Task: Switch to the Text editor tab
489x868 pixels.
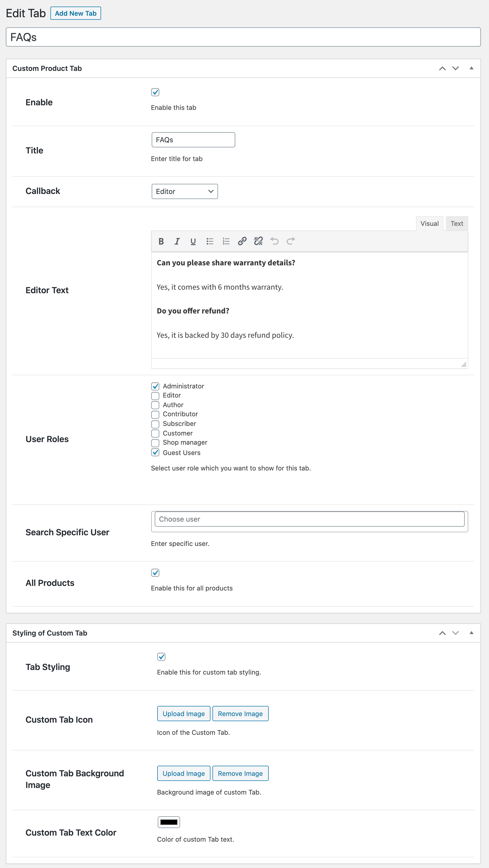Action: tap(457, 223)
